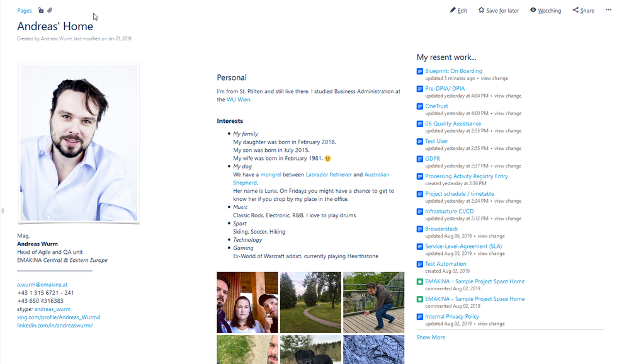Image resolution: width=629 pixels, height=364 pixels.
Task: Open the more actions ellipsis menu
Action: click(609, 10)
